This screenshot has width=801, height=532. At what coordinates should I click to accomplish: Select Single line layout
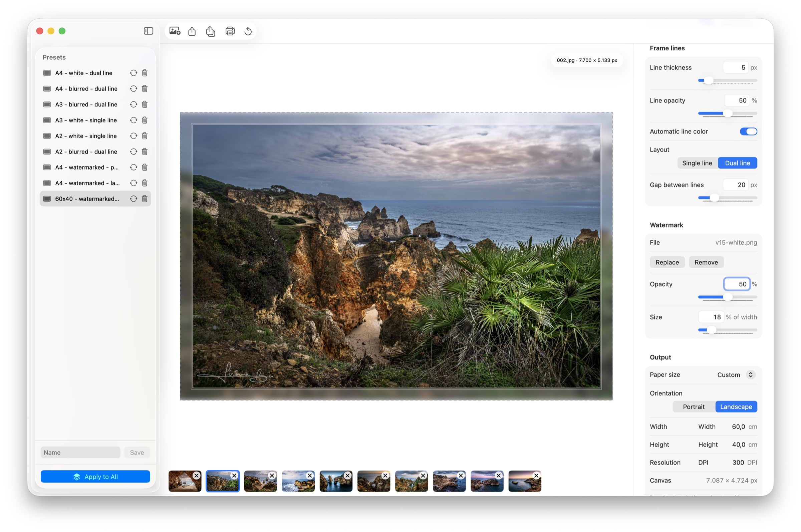[697, 163]
